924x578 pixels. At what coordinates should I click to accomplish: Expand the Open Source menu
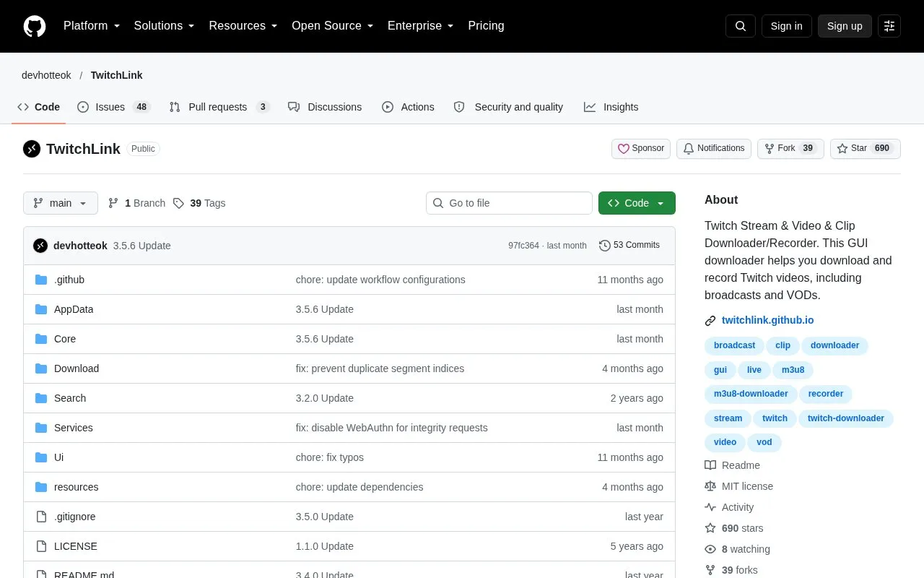coord(333,26)
